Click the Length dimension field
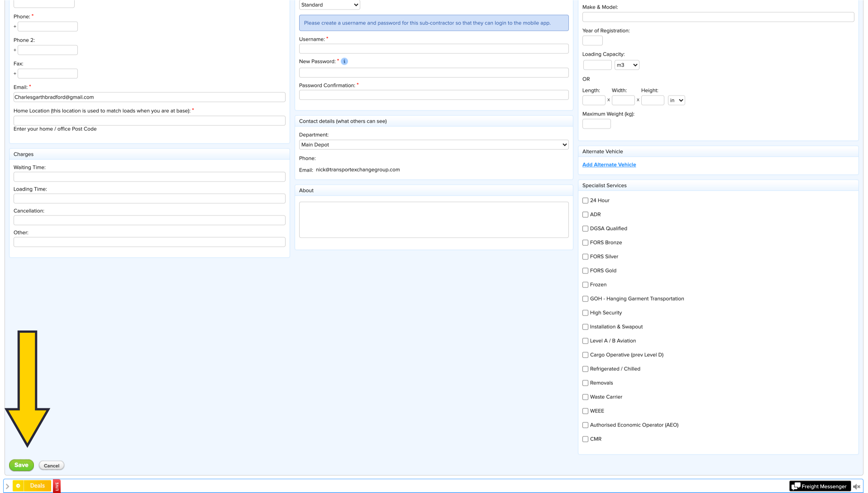This screenshot has height=493, width=868. point(594,101)
